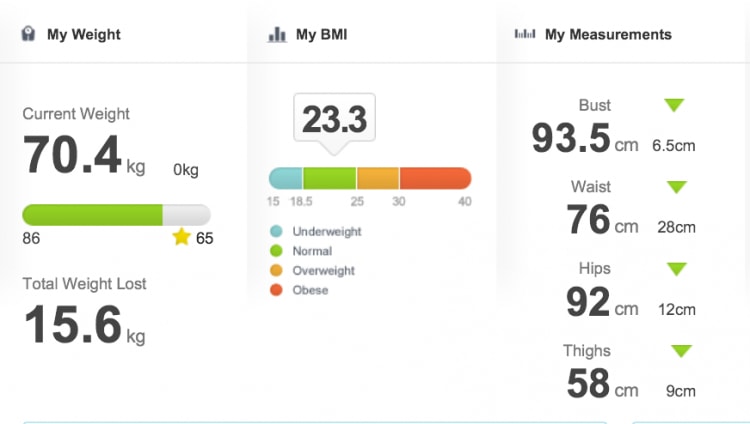This screenshot has width=750, height=424.
Task: Click the 23.3 BMI value callout
Action: (x=334, y=118)
